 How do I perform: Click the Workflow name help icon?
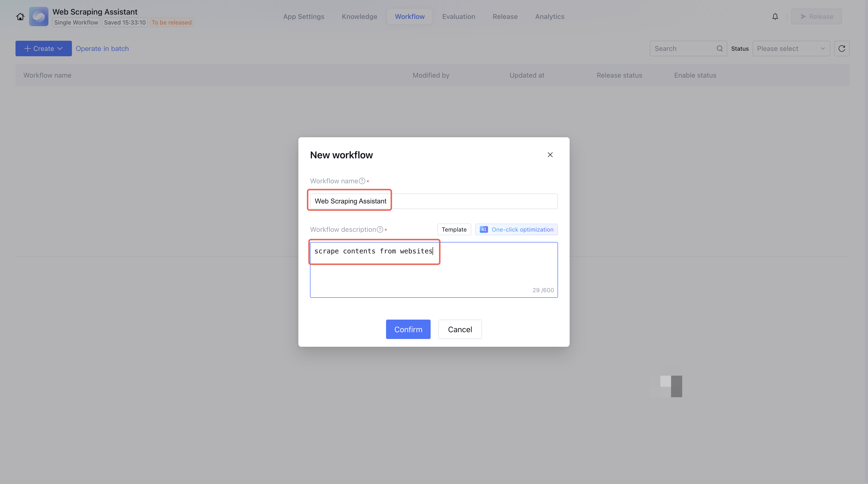(x=362, y=181)
